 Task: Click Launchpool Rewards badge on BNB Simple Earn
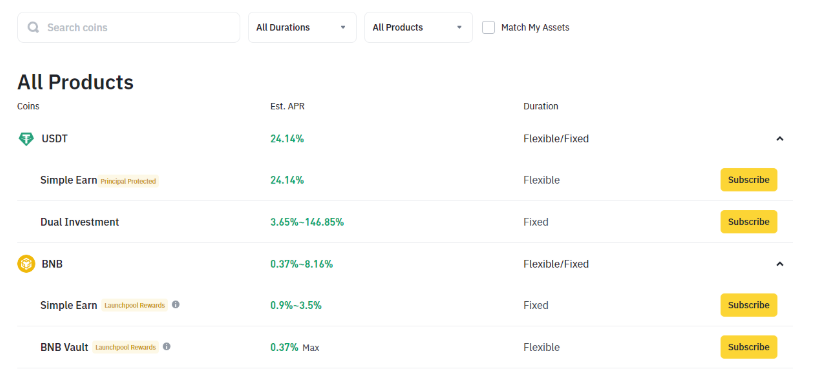point(135,305)
